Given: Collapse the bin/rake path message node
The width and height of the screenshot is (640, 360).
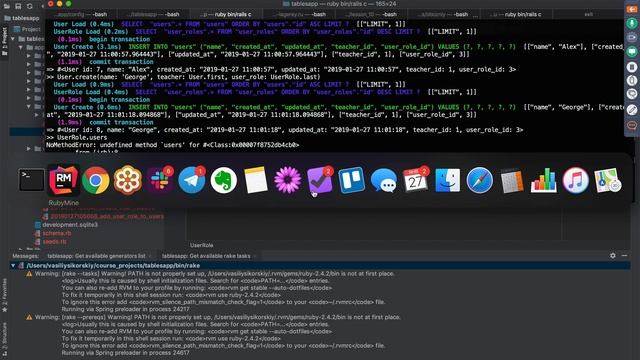Looking at the screenshot, I should (x=13, y=266).
